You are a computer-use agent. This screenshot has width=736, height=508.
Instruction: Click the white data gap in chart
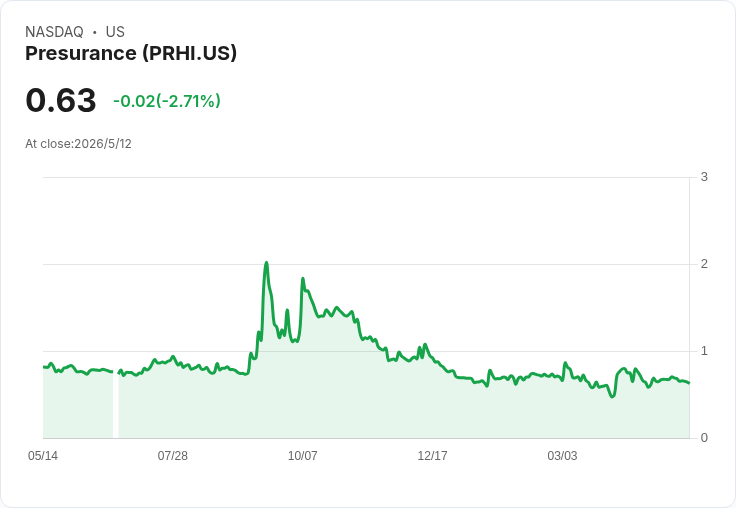pyautogui.click(x=115, y=405)
